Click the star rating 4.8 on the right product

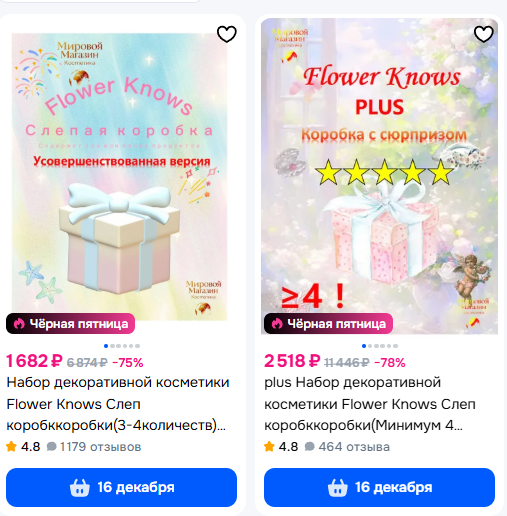coord(281,447)
